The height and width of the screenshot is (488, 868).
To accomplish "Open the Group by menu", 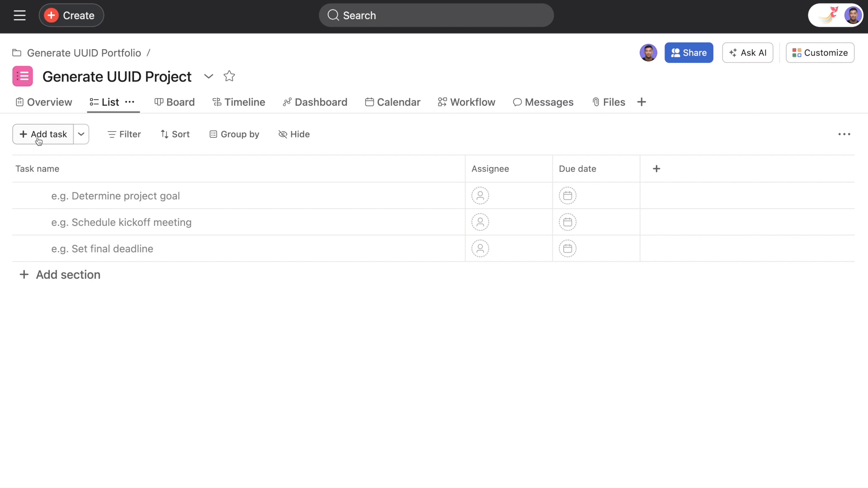I will [x=234, y=134].
